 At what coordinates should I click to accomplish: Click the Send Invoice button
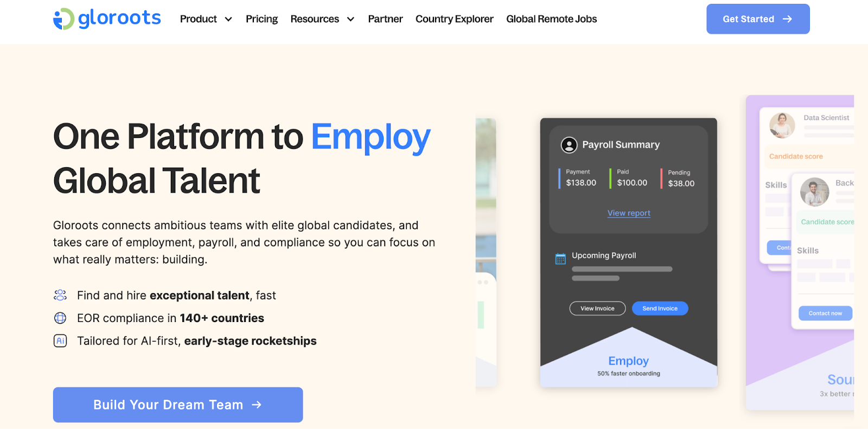tap(660, 308)
